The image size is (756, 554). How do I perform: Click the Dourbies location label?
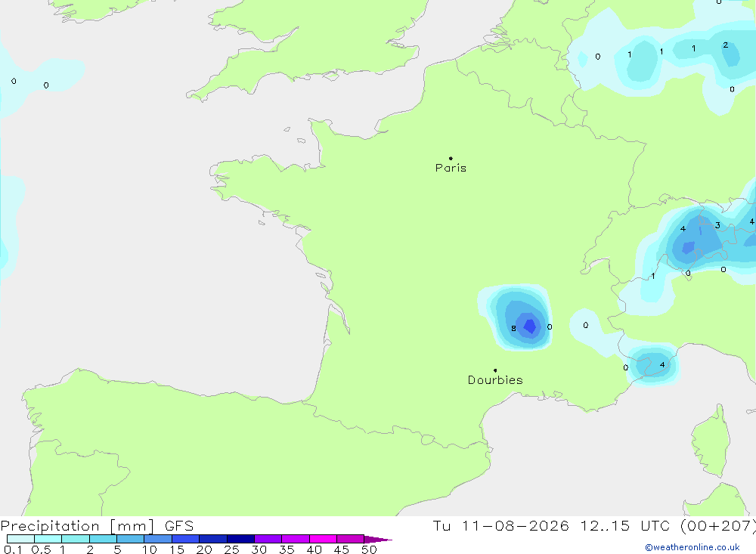pos(495,380)
